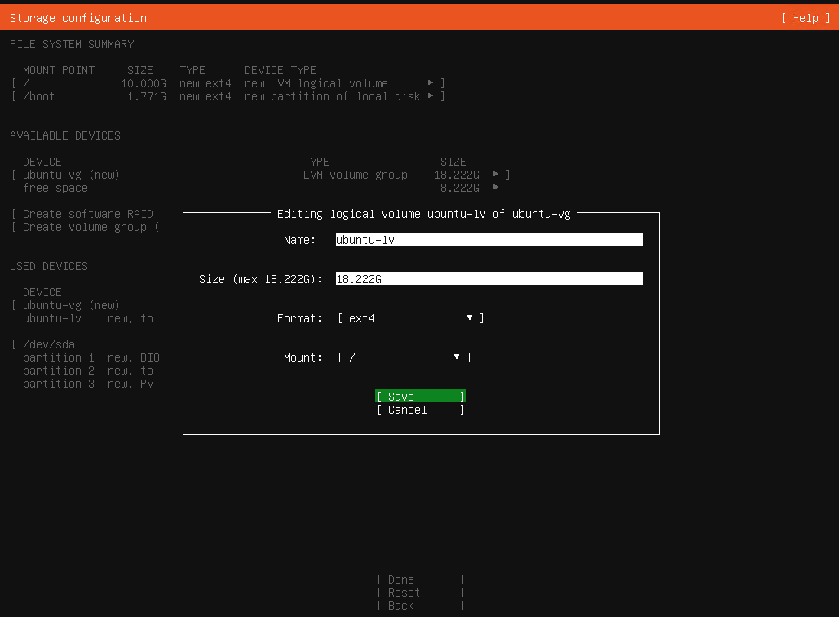Click 'new LVM logical volume' device type

pos(316,83)
